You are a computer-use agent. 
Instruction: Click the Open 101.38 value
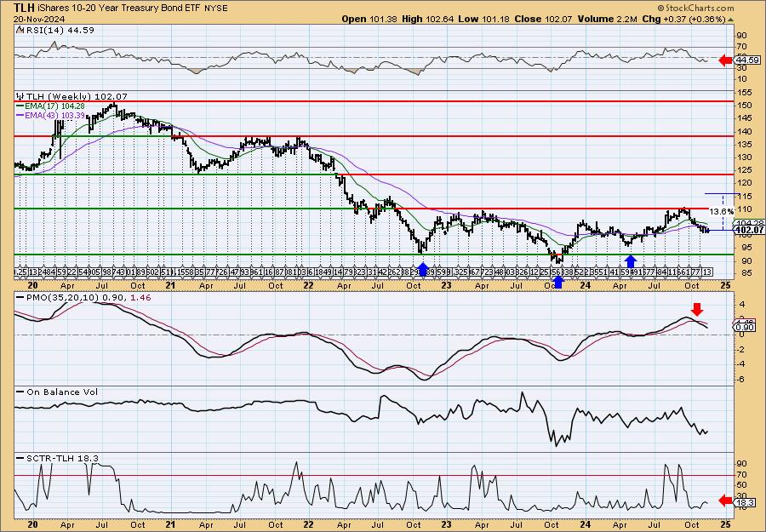click(369, 19)
